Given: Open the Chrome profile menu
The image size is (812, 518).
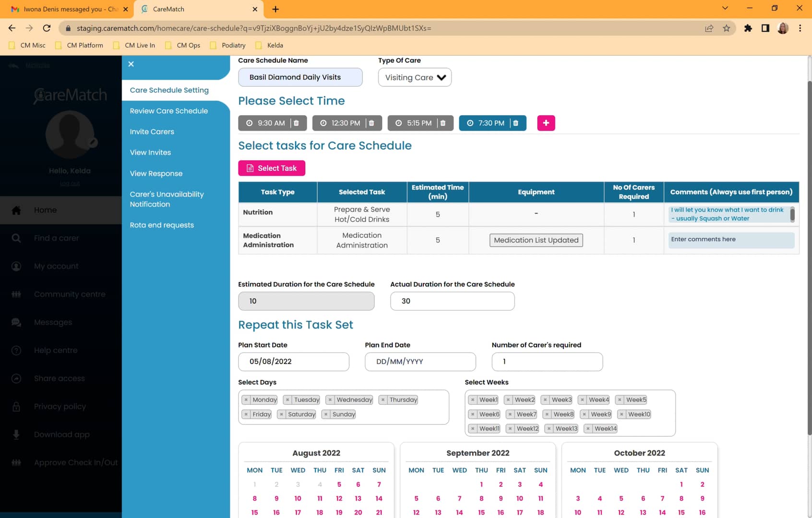Looking at the screenshot, I should pos(782,28).
